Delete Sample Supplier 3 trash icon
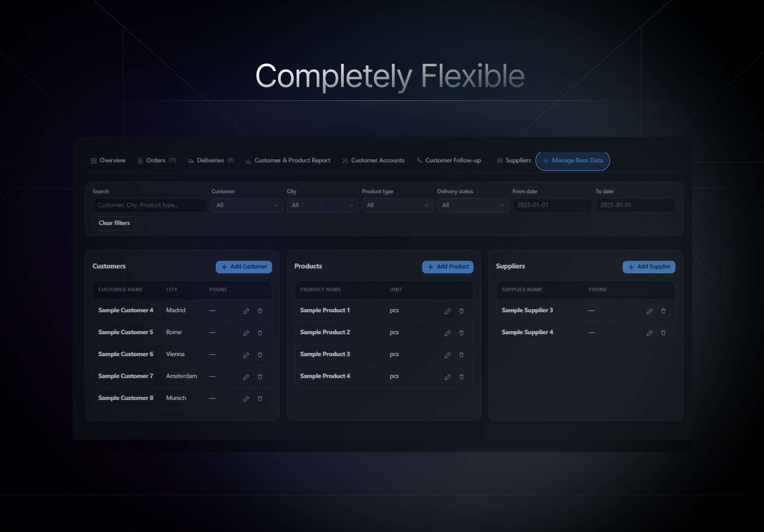The height and width of the screenshot is (532, 764). (x=663, y=311)
